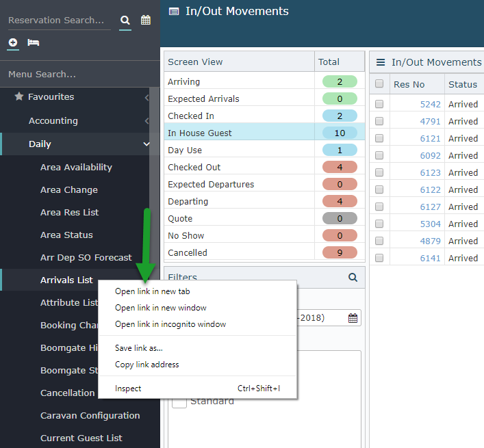Screen dimensions: 484x448
Task: Open reservation number 5242 link
Action: pyautogui.click(x=431, y=104)
